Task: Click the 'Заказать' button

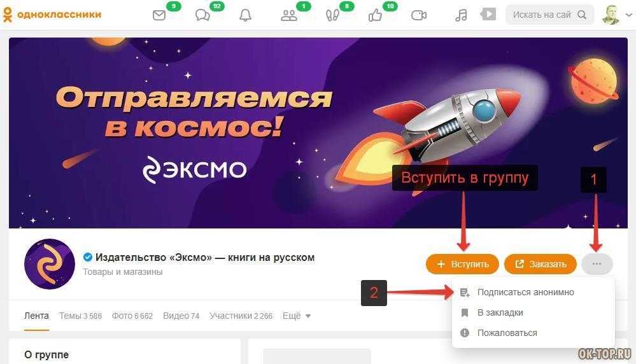Action: coord(541,264)
